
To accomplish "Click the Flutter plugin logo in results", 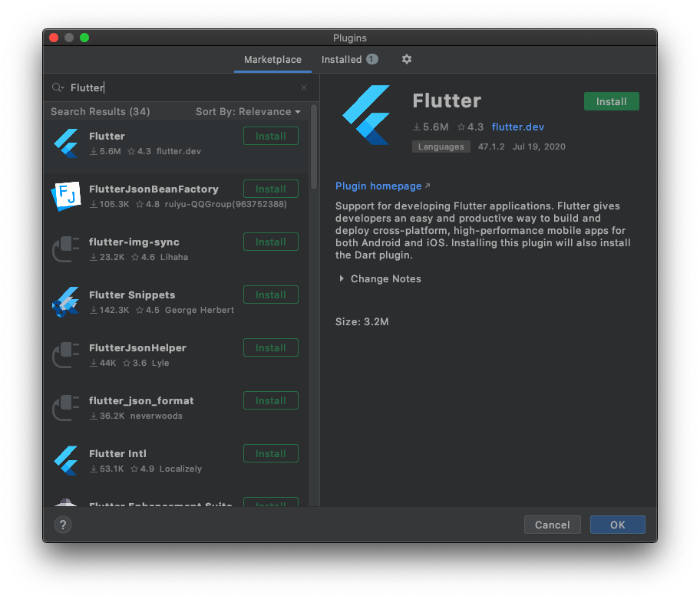I will [66, 143].
